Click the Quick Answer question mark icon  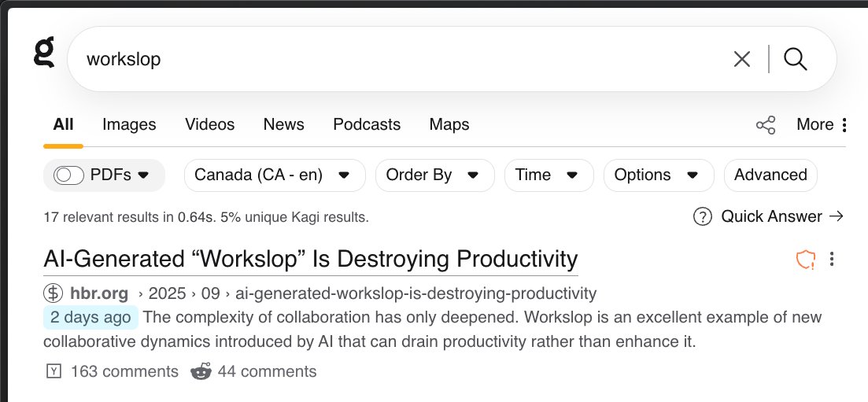[x=702, y=216]
